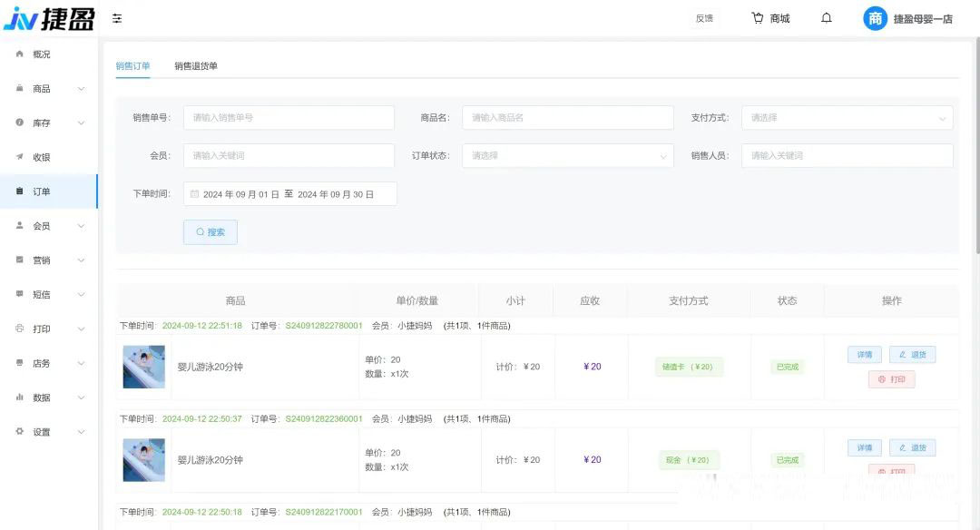Screen dimensions: 980x530
Task: Click the 销售单号 input field
Action: click(289, 118)
